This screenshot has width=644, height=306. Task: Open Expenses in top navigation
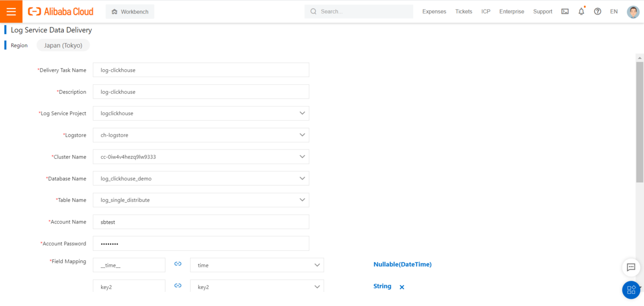(434, 11)
